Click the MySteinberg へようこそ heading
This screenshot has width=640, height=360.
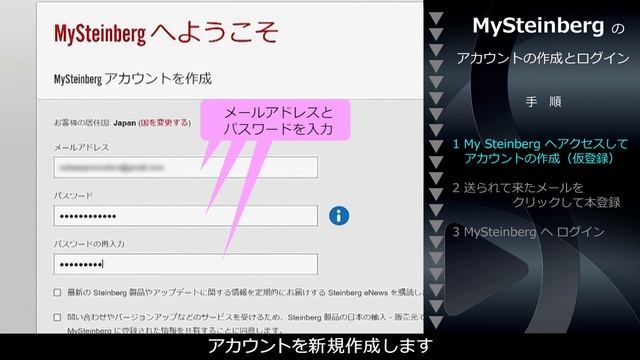(166, 33)
